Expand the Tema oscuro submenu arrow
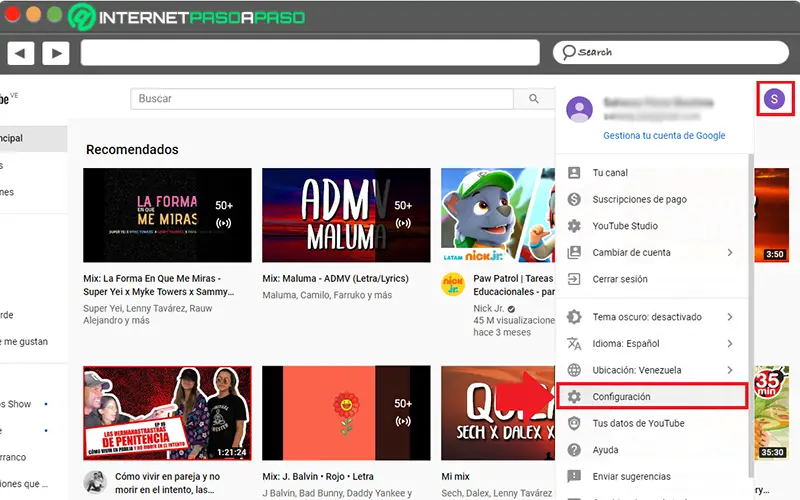The image size is (800, 500). (730, 317)
